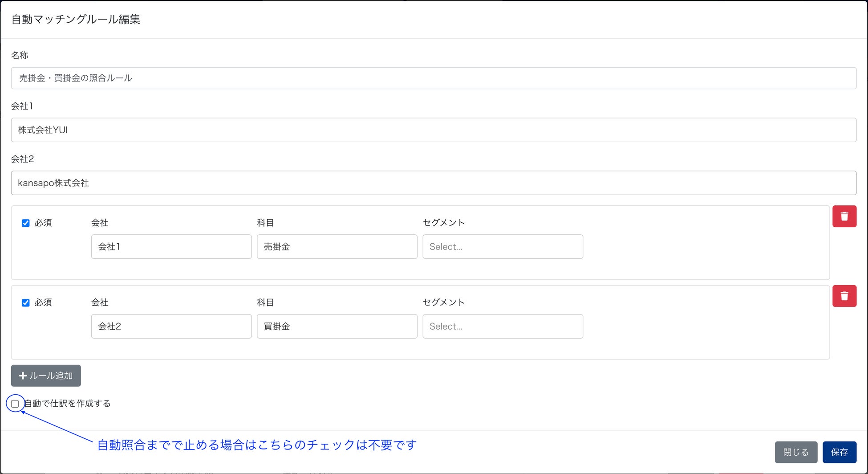
Task: Uncheck 必須 checkbox in first rule row
Action: (x=26, y=223)
